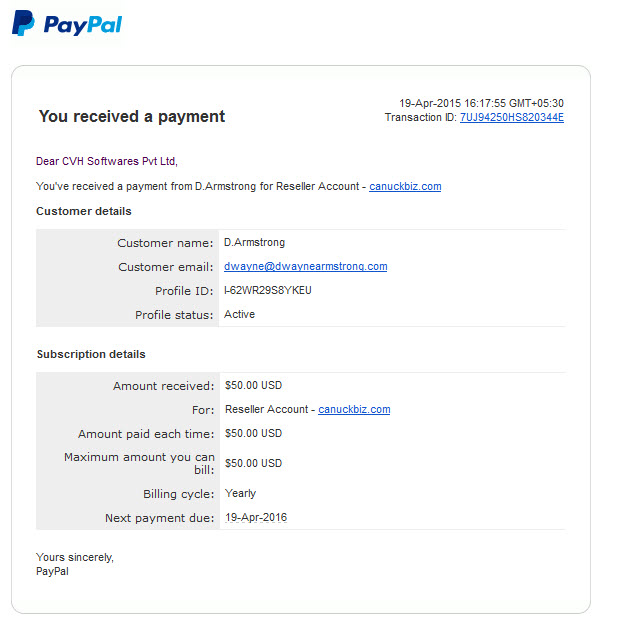Click the PayPal wordmark text
Image resolution: width=622 pixels, height=617 pixels.
tap(83, 25)
